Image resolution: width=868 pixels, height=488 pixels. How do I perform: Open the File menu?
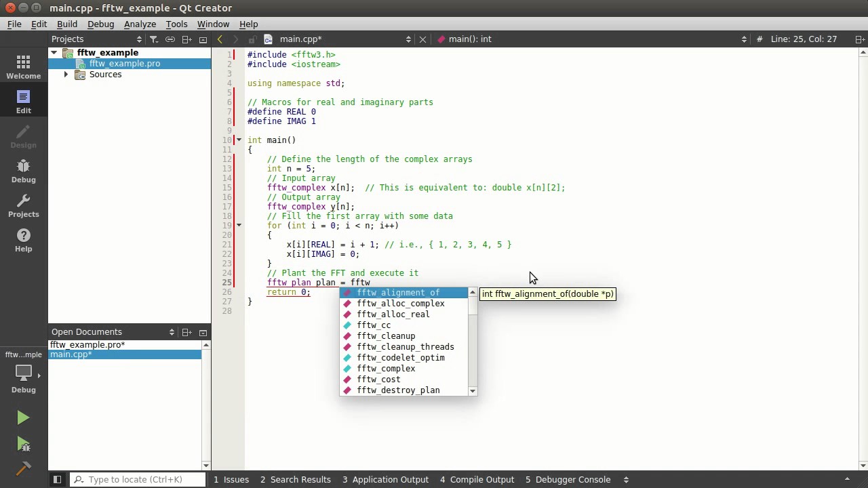[x=14, y=24]
